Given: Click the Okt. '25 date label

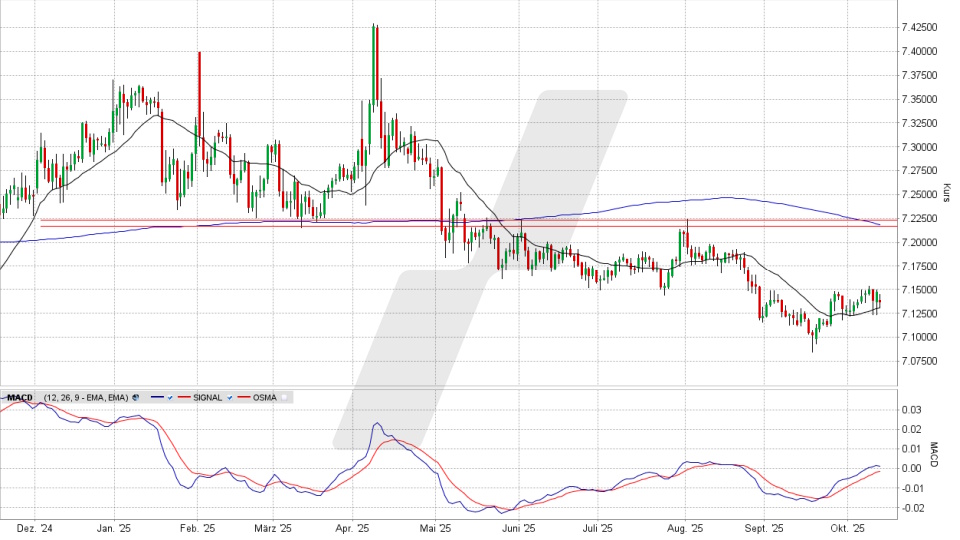Looking at the screenshot, I should pyautogui.click(x=847, y=527).
